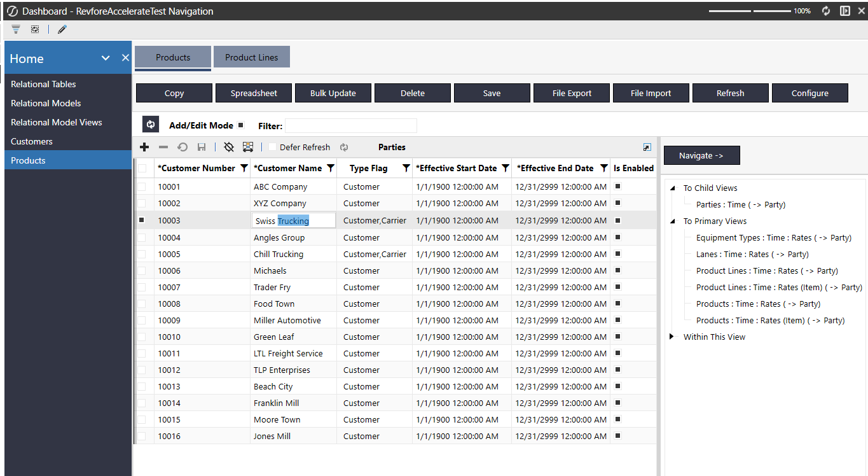Click the funnel filter icon in top toolbar
The image size is (868, 476).
[x=16, y=29]
